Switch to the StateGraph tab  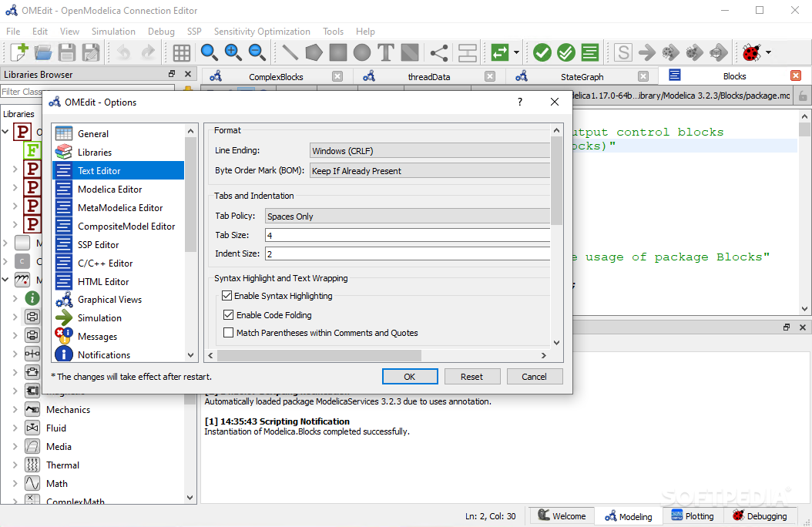[582, 76]
